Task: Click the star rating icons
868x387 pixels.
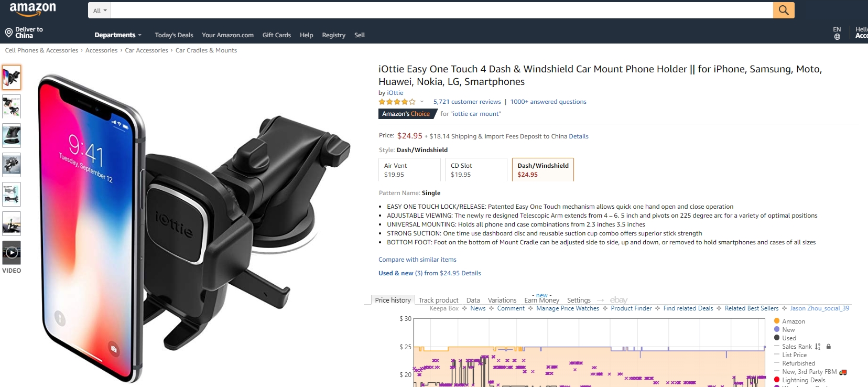Action: [397, 102]
